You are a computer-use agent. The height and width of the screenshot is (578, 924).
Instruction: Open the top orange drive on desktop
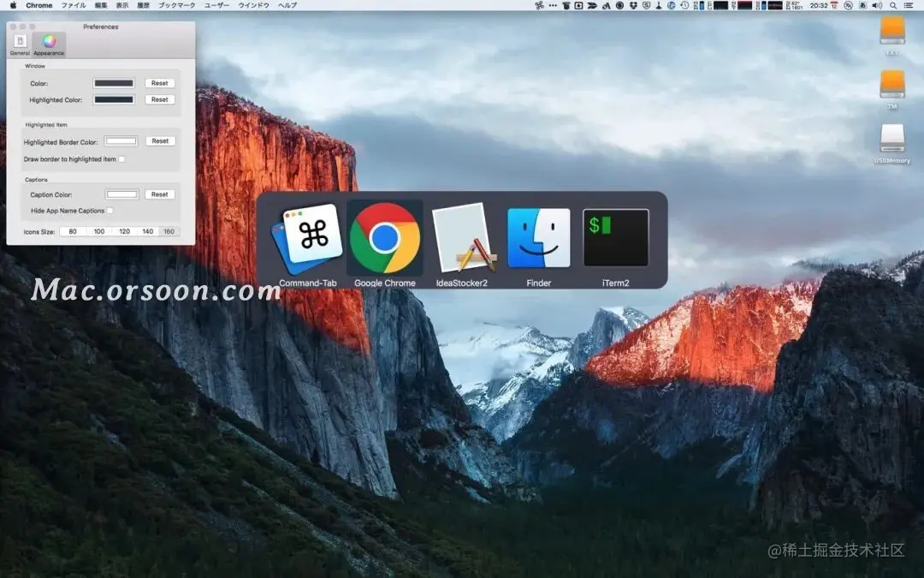(892, 30)
